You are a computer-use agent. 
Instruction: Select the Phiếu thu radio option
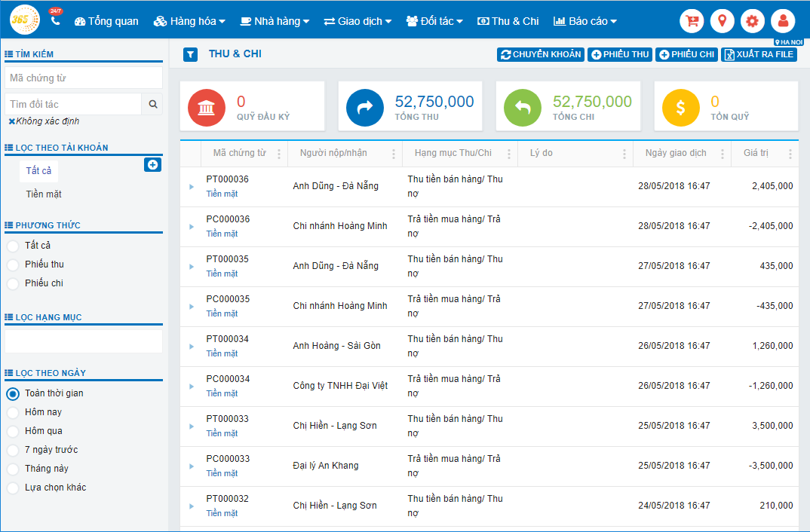coord(13,264)
